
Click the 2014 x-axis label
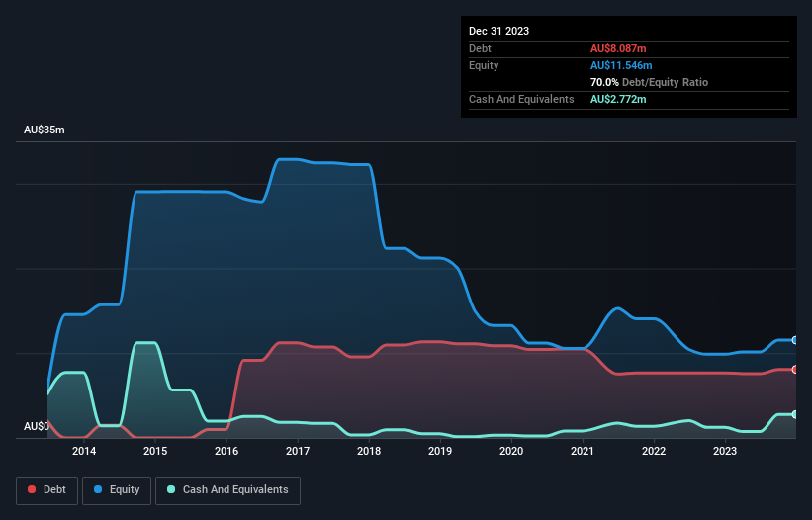84,451
